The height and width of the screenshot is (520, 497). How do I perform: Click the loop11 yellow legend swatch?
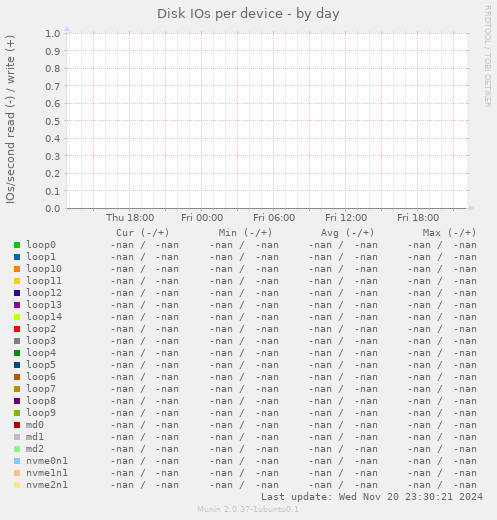point(17,281)
